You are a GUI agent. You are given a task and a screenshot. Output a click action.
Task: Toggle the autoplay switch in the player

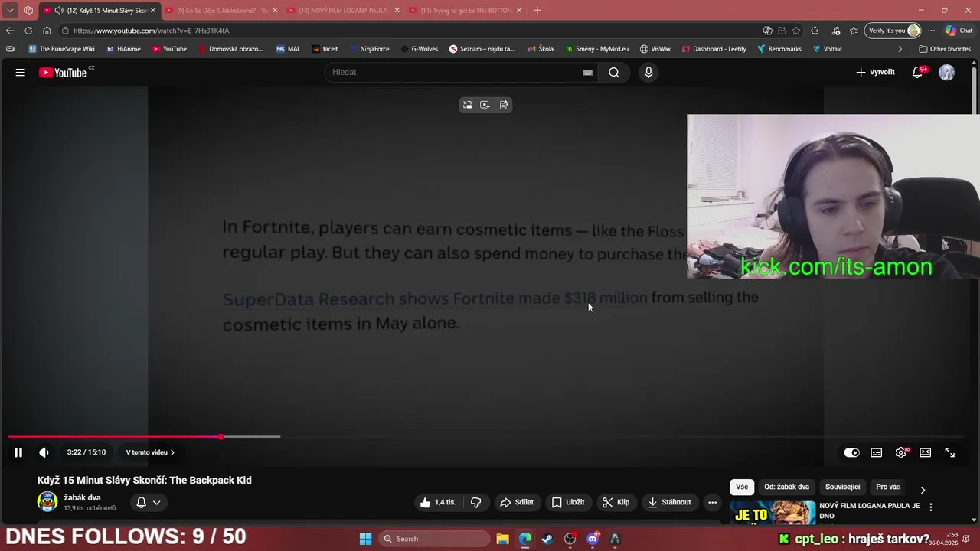point(851,452)
